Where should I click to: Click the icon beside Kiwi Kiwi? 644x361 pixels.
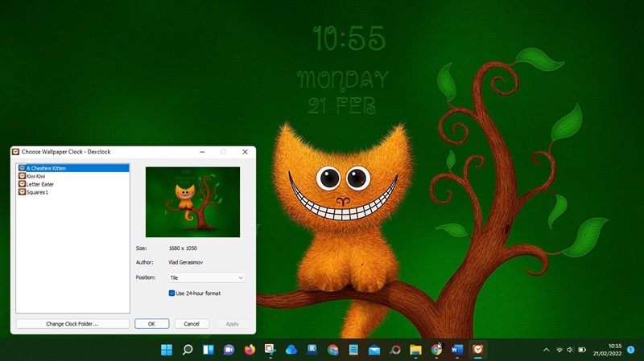tap(23, 176)
